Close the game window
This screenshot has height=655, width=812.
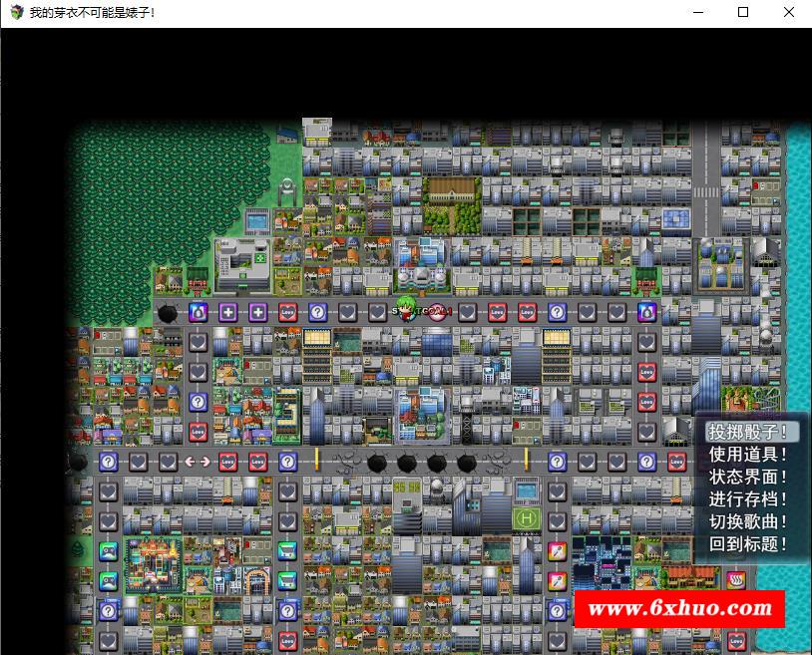coord(789,12)
